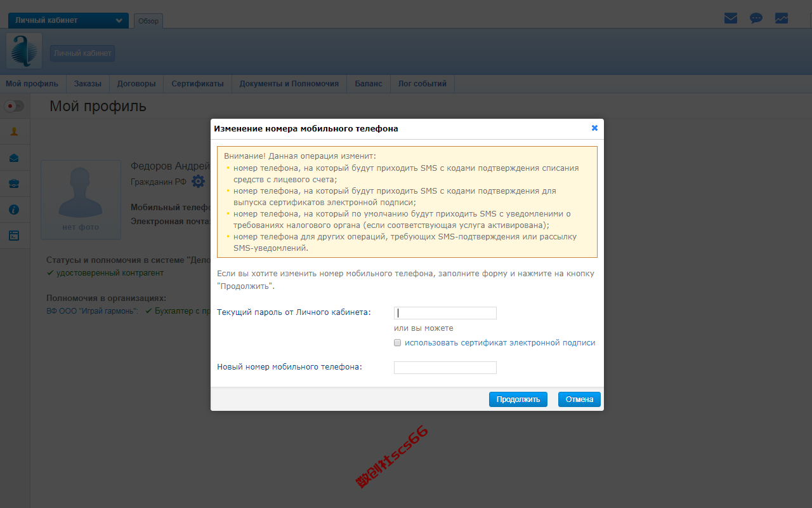Click the Гражданин РФ label
The height and width of the screenshot is (508, 812).
pyautogui.click(x=159, y=182)
